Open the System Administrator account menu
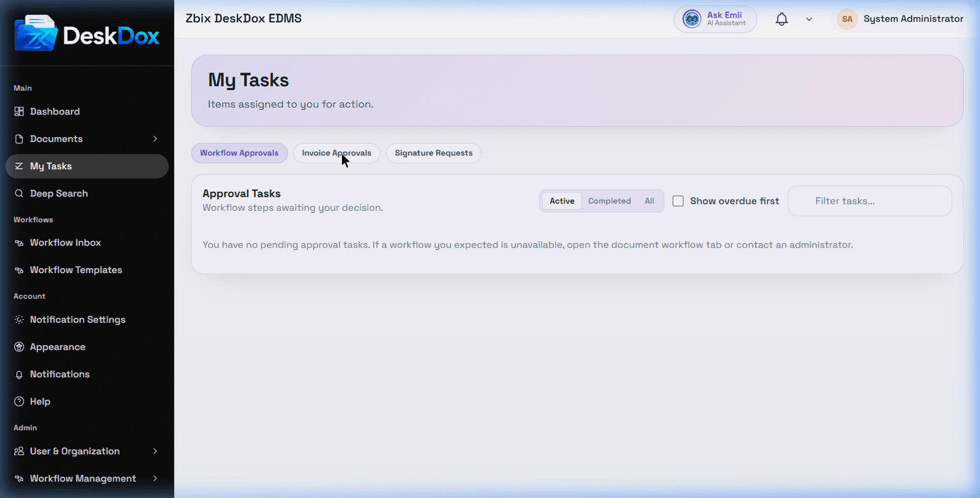Image resolution: width=980 pixels, height=498 pixels. click(x=900, y=19)
